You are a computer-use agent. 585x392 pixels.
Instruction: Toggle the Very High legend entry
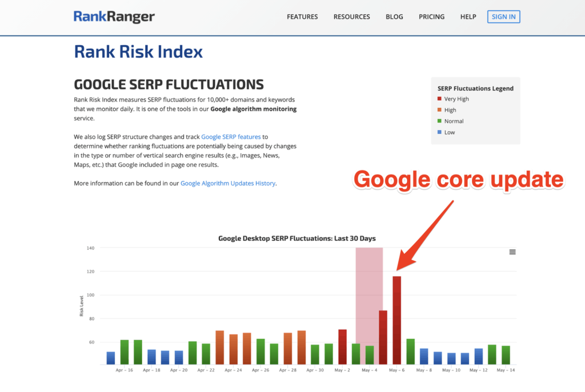[453, 99]
